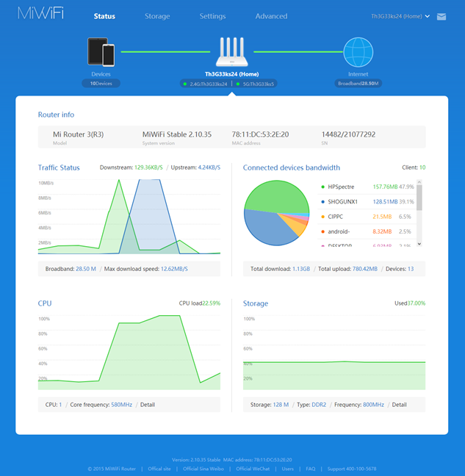465x476 pixels.
Task: Click the yellow dot next to CIPPC
Action: 322,217
